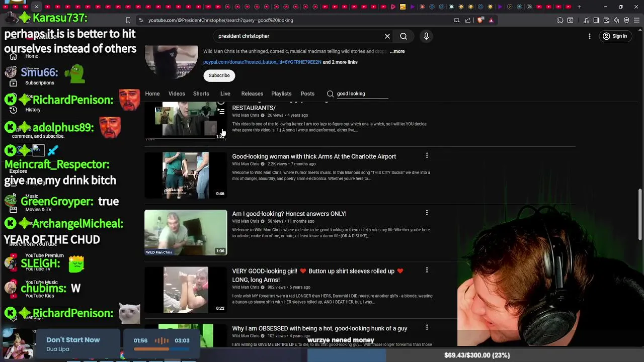Viewport: 644px width, 362px height.
Task: Click the YouTube search magnifier button
Action: pos(404,36)
